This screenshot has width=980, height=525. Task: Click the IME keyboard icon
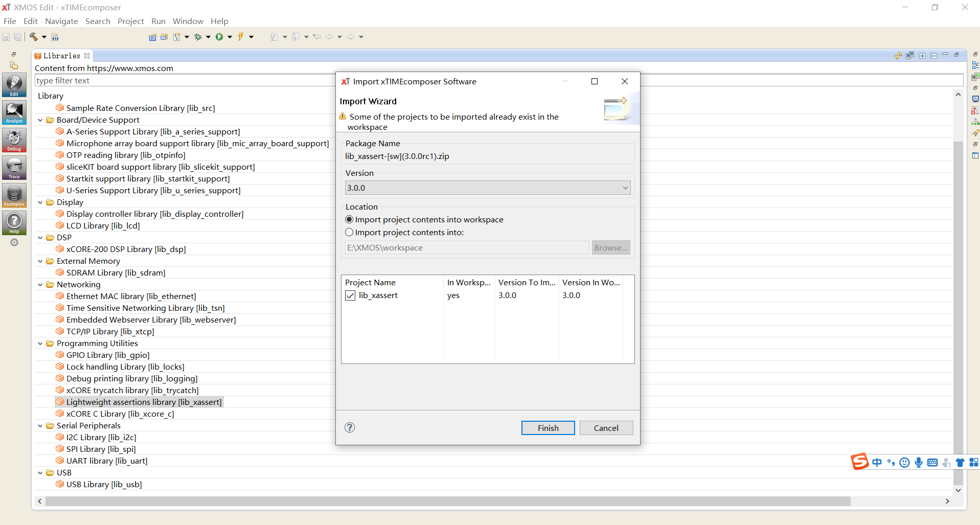point(932,463)
